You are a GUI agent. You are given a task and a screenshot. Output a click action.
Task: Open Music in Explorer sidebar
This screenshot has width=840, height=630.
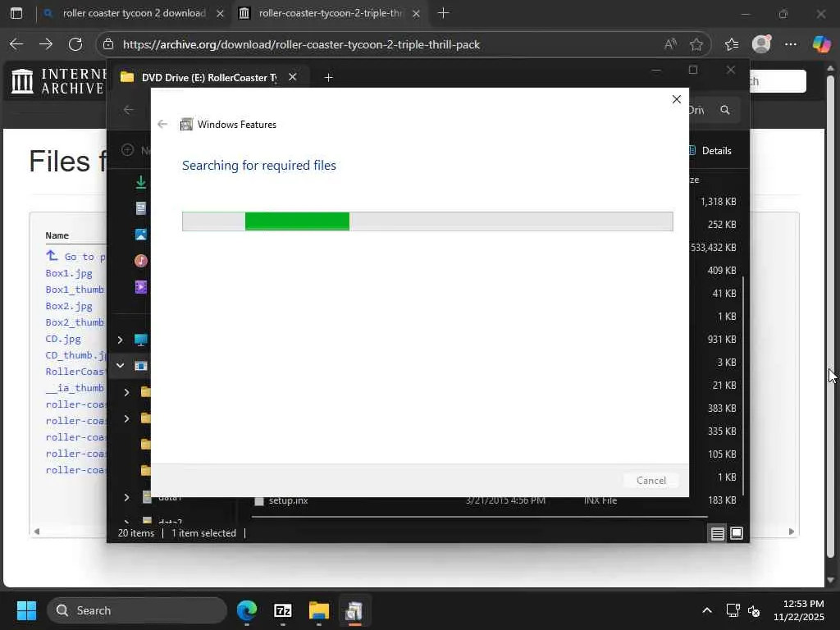click(141, 260)
